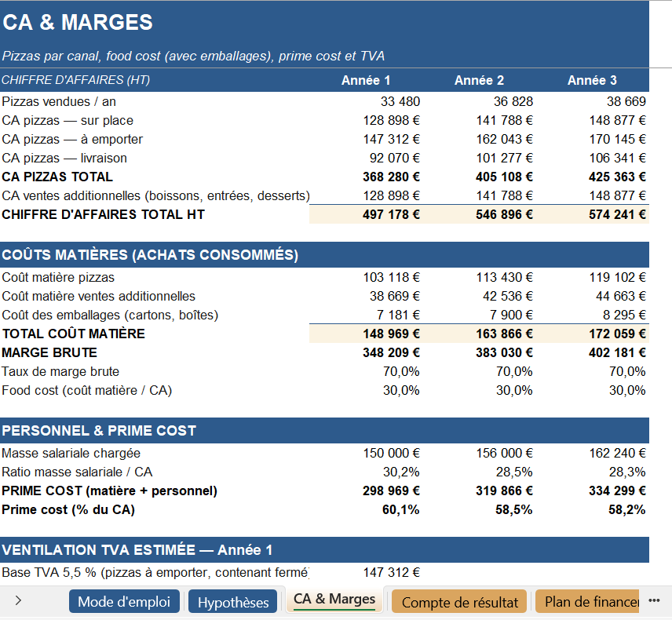This screenshot has width=672, height=620.
Task: Select the VENTILATION TVA ESTIMÉE section header
Action: (x=137, y=549)
